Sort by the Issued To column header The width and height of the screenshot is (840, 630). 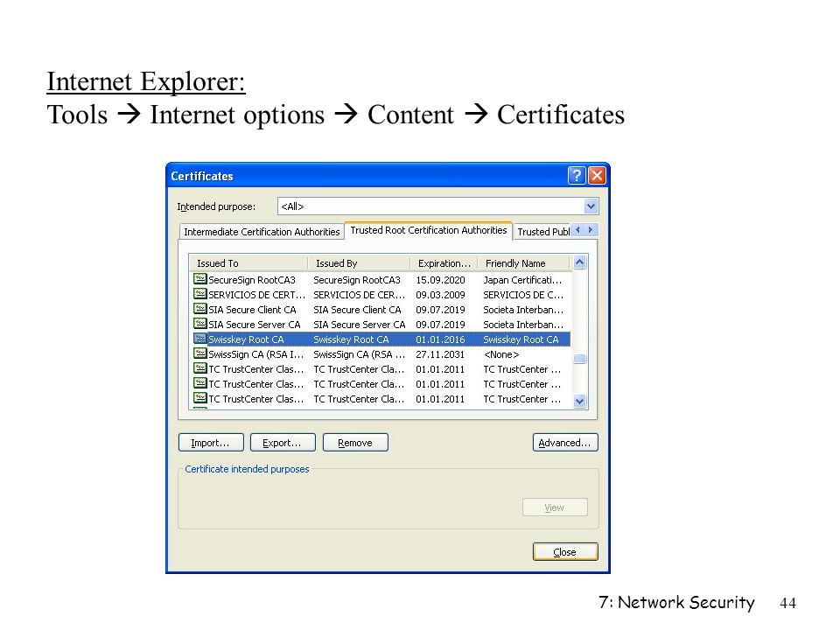point(248,263)
